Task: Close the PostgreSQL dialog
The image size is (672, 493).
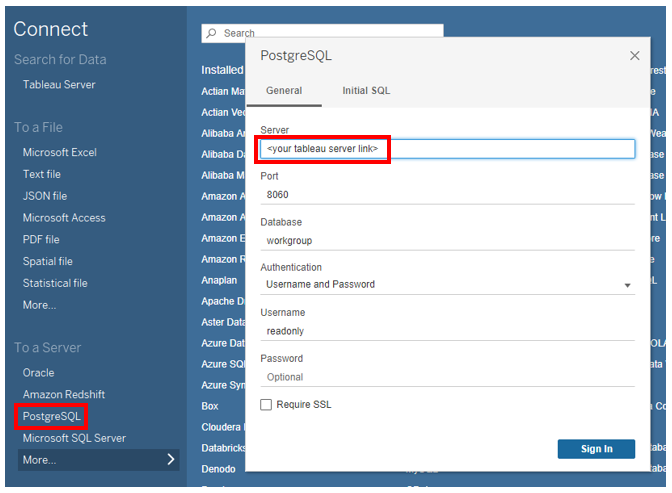Action: 635,56
